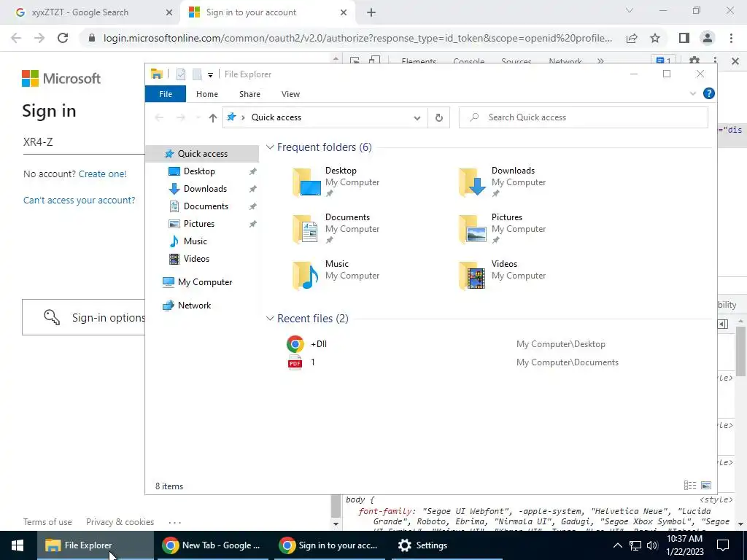The width and height of the screenshot is (747, 560).
Task: Show hidden system tray icons
Action: [617, 545]
